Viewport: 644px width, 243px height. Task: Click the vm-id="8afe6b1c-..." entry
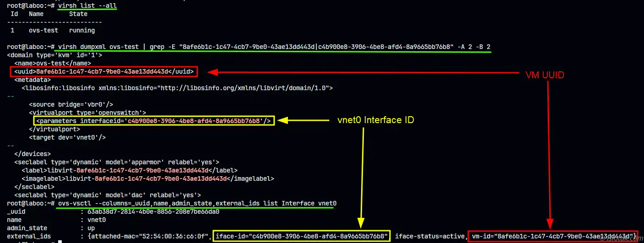click(x=552, y=236)
